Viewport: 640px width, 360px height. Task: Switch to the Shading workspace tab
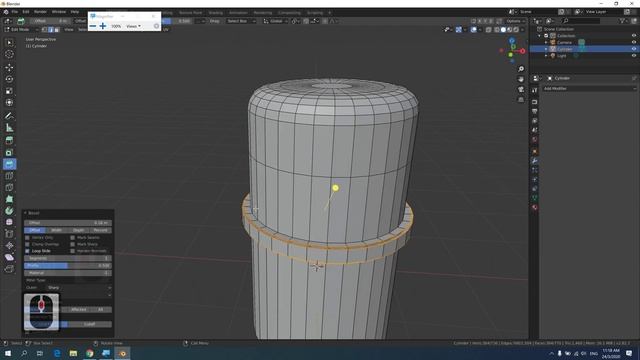coord(216,13)
